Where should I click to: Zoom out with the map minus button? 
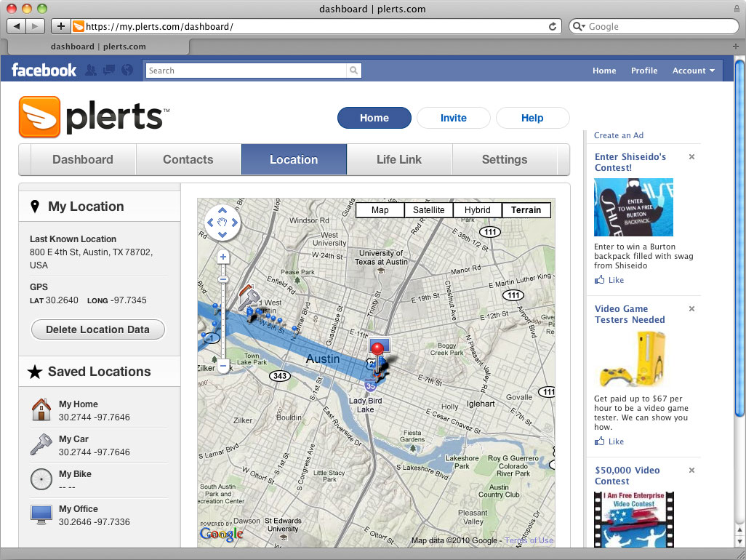(222, 366)
